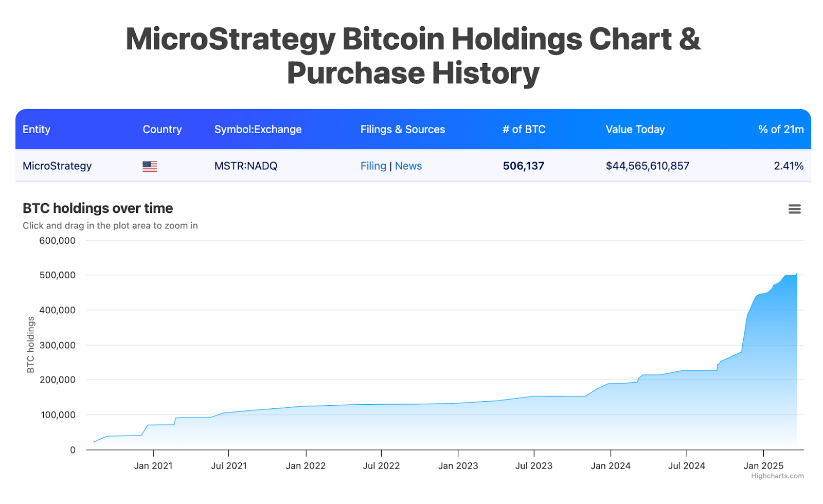The height and width of the screenshot is (504, 823).
Task: Click the # of BTC header
Action: pos(524,130)
